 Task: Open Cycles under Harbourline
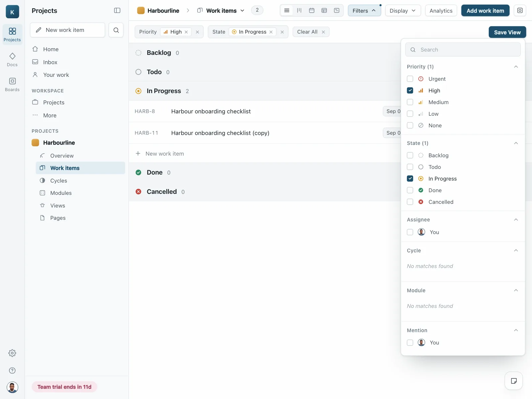click(x=80, y=181)
